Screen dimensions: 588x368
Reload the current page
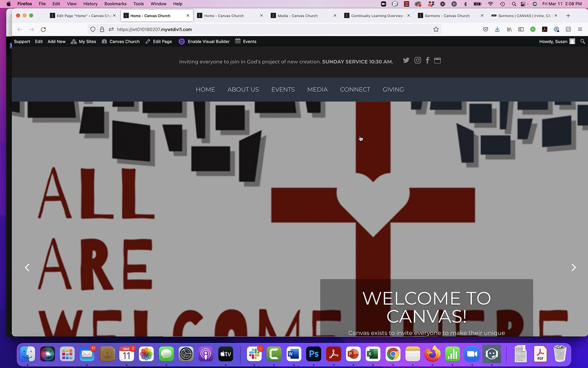(43, 29)
